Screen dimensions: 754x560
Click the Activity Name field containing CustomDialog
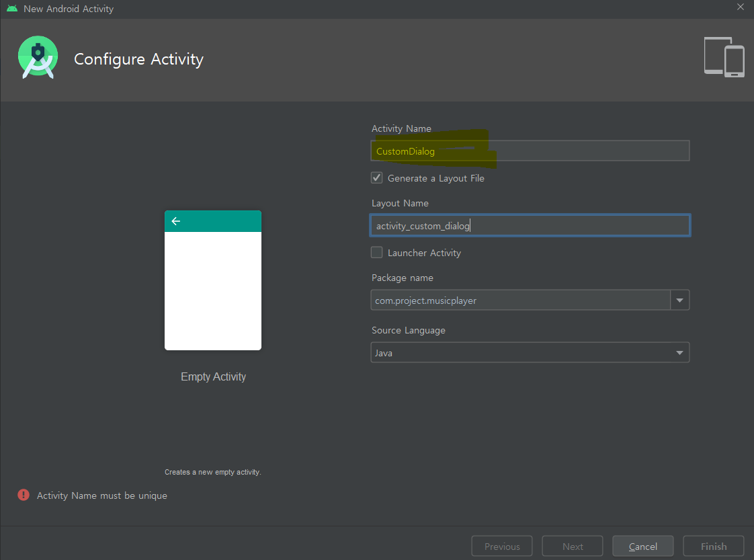530,151
